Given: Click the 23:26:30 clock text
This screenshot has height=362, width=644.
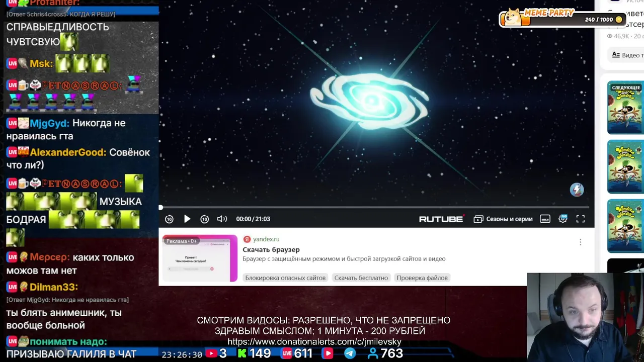Looking at the screenshot, I should pyautogui.click(x=182, y=354).
